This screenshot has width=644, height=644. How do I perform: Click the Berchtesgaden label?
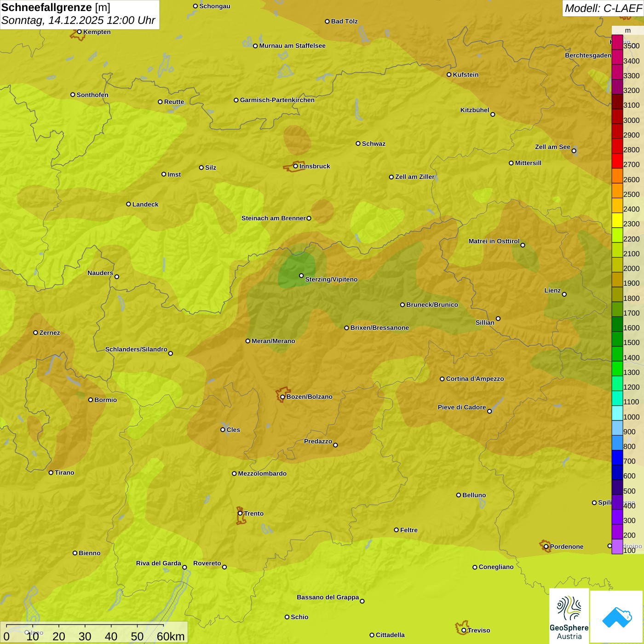coord(588,55)
